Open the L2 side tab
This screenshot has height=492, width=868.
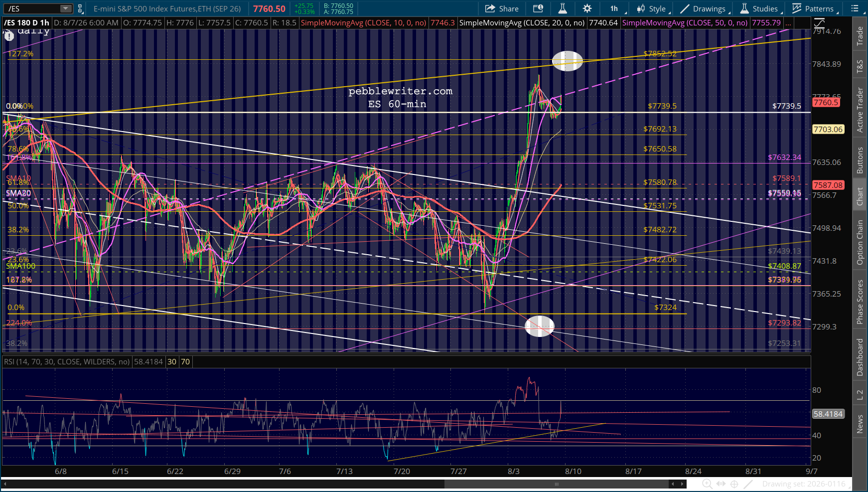[x=860, y=394]
